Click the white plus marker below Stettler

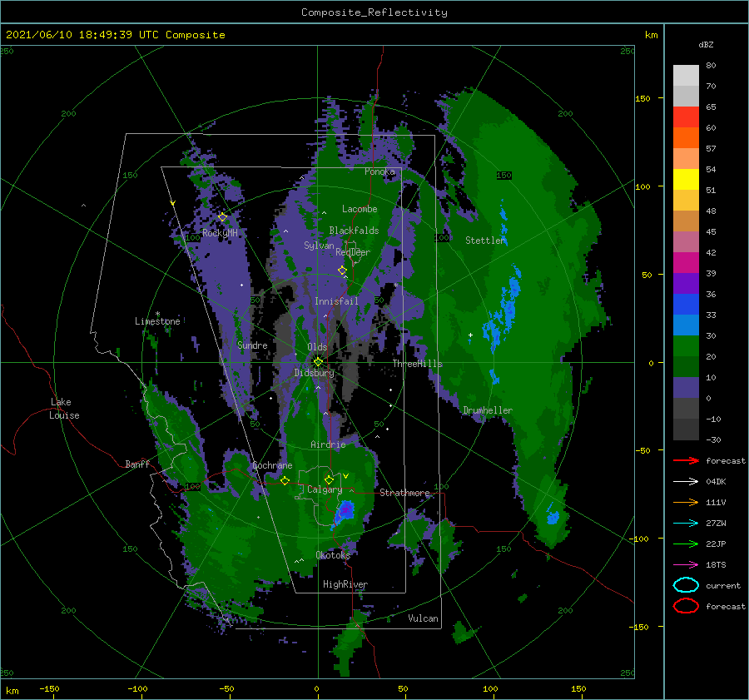point(470,335)
